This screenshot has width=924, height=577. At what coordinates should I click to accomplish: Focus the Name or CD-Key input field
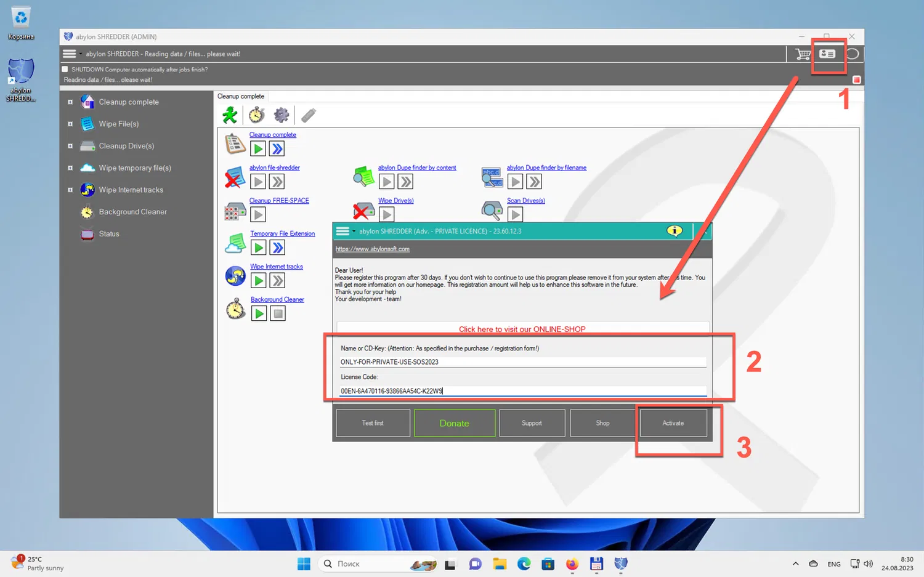[x=523, y=362]
